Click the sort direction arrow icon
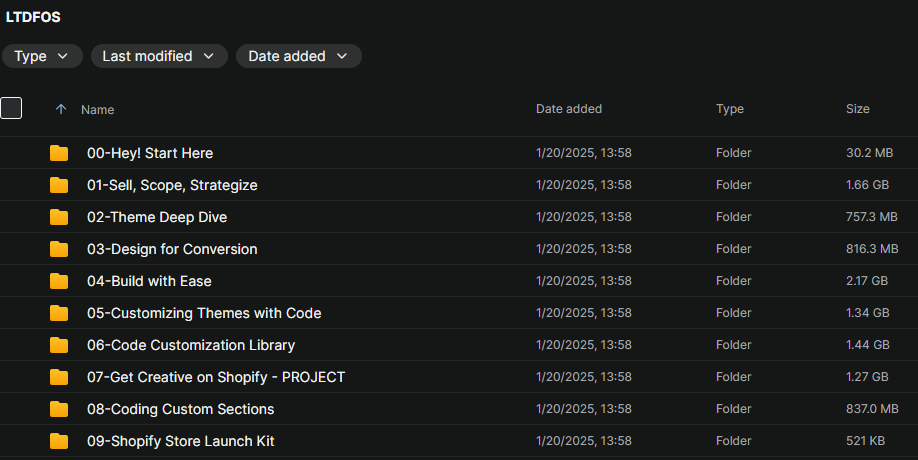The width and height of the screenshot is (918, 460). pos(61,109)
